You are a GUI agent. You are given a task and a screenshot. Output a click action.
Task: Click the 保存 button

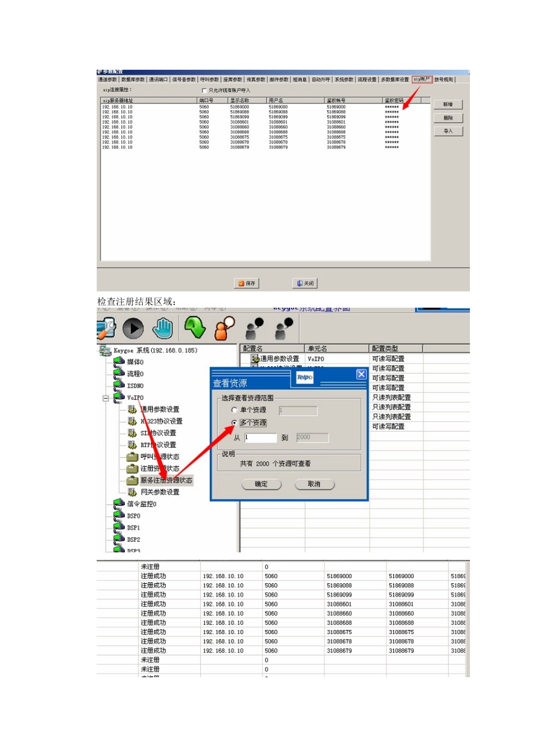coord(247,283)
